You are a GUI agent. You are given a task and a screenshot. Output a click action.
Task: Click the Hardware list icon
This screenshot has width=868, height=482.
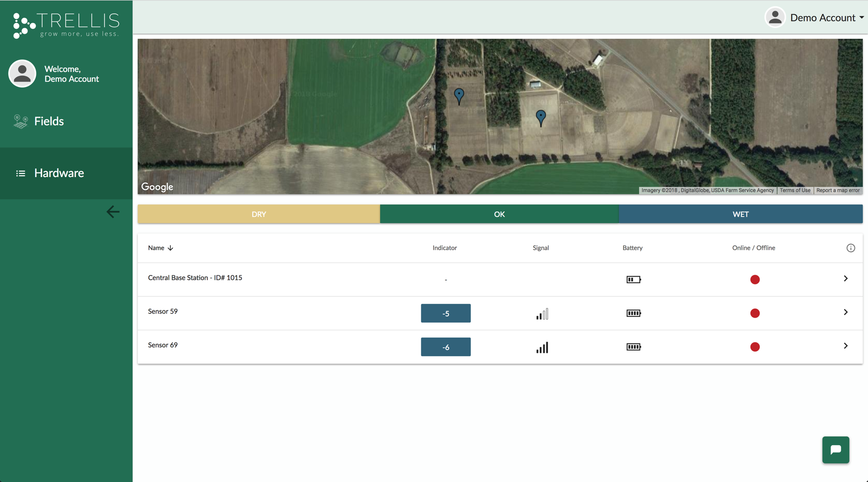20,173
